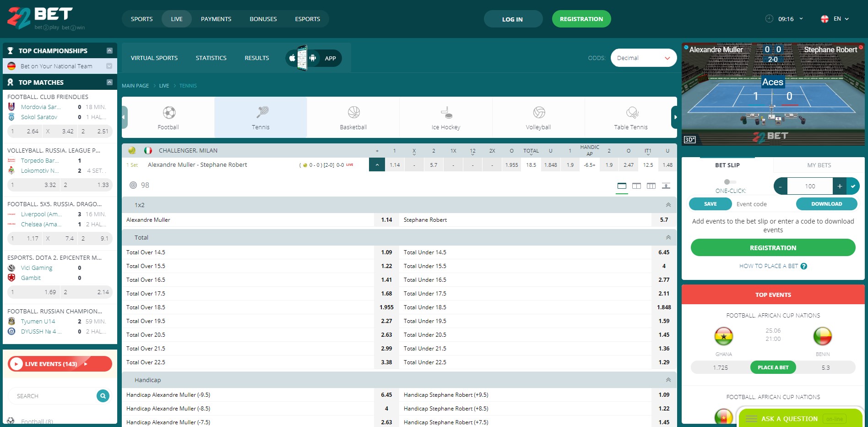Click the help icon beside How to Place a Bet
The image size is (868, 427).
(803, 266)
